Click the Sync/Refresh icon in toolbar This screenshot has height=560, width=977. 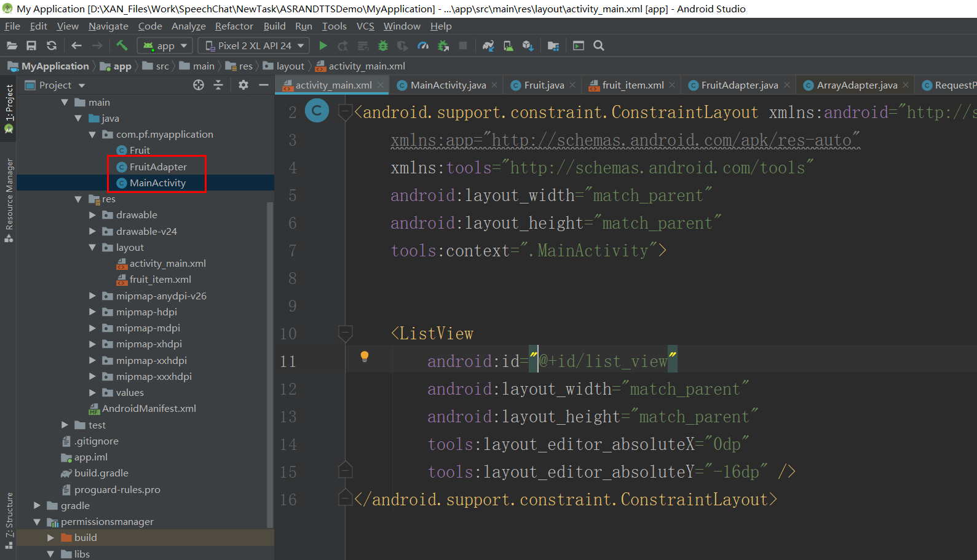52,45
